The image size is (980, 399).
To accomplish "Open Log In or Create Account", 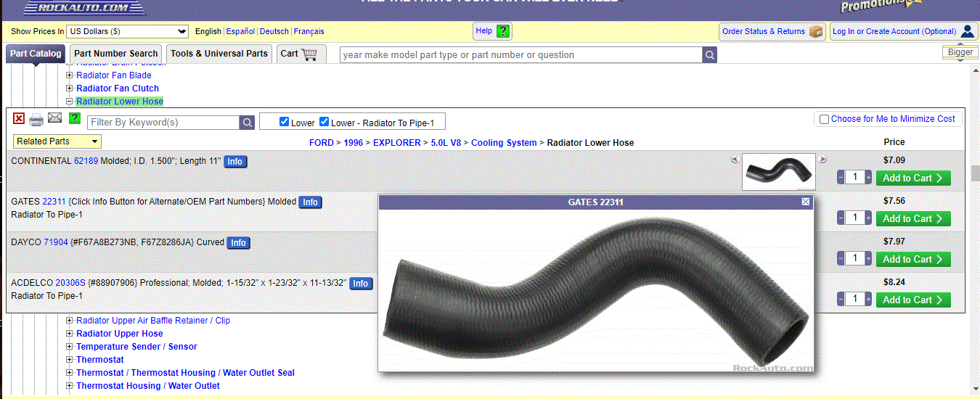I will click(x=903, y=31).
